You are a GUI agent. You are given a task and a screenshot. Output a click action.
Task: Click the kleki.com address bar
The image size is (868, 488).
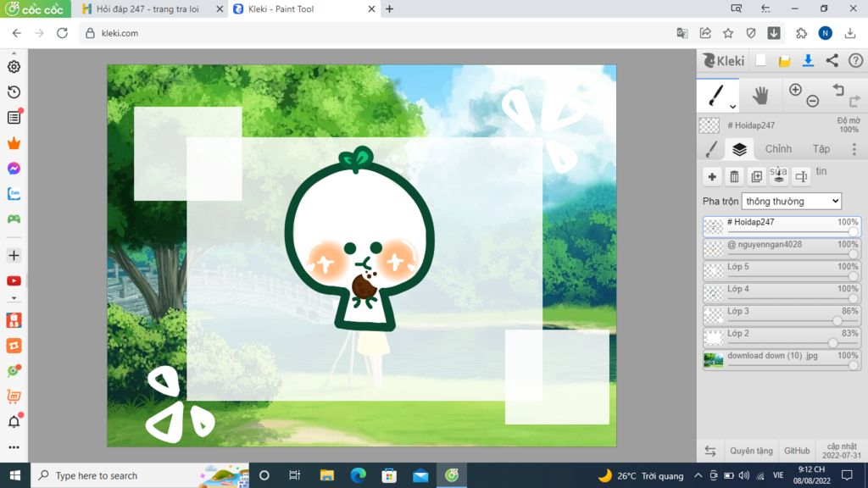[x=376, y=33]
